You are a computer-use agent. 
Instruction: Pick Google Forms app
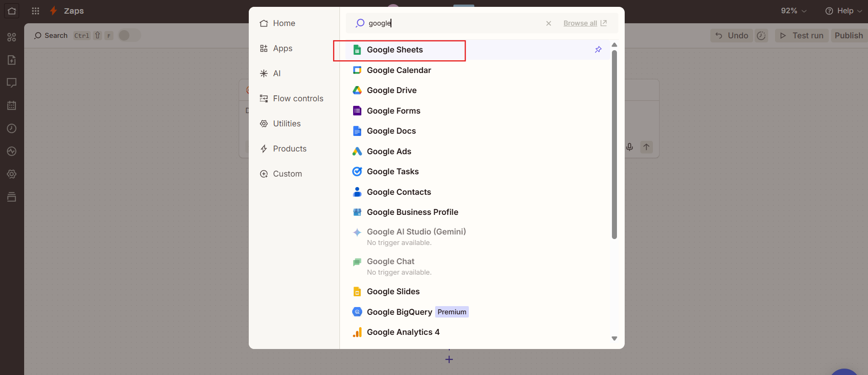click(477, 111)
